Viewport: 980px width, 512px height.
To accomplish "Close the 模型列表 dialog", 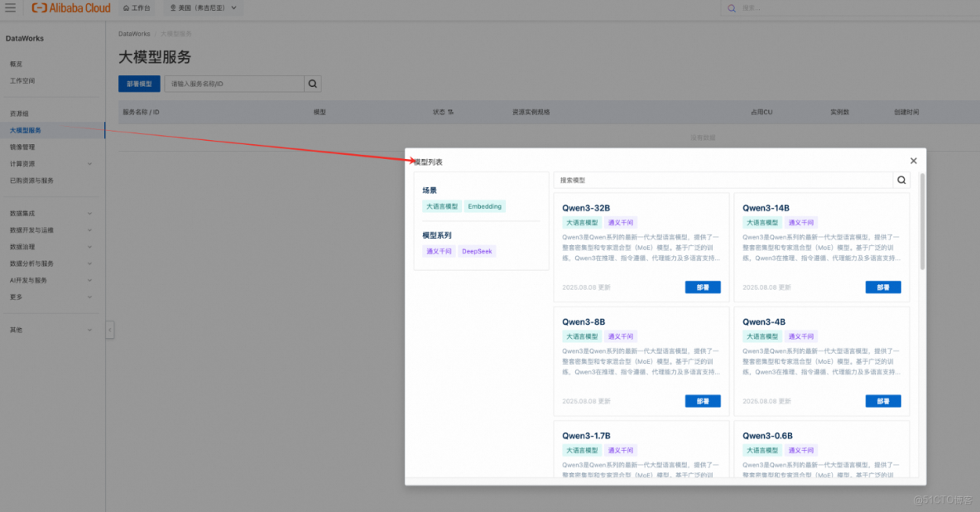I will pos(913,161).
